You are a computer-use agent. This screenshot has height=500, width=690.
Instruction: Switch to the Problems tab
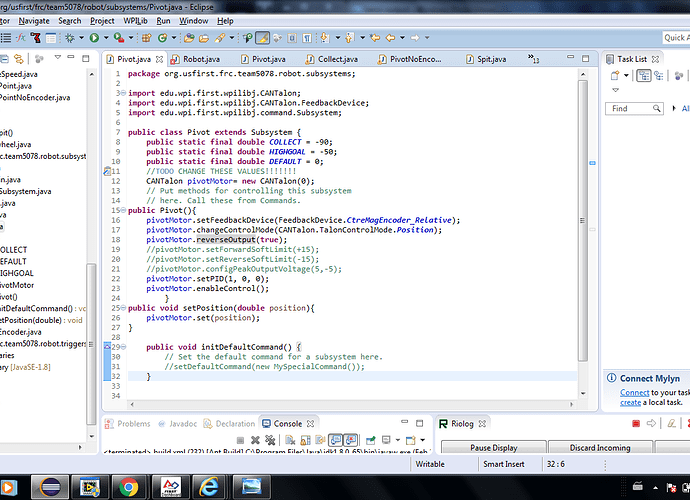click(x=128, y=424)
